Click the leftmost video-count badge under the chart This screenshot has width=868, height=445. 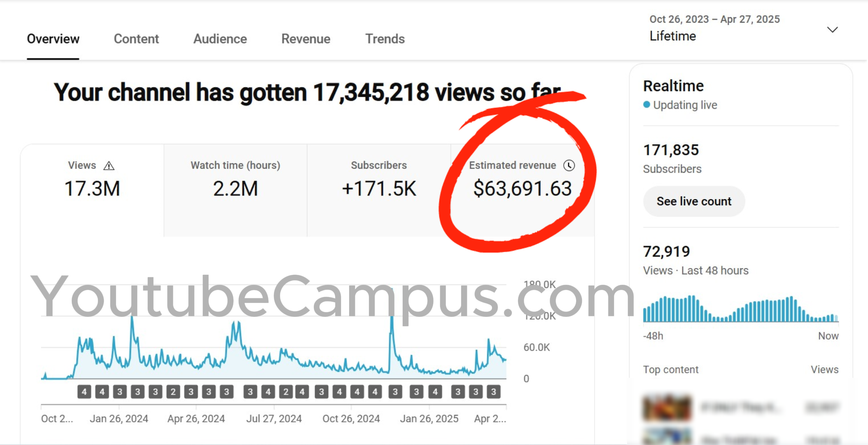pyautogui.click(x=84, y=392)
